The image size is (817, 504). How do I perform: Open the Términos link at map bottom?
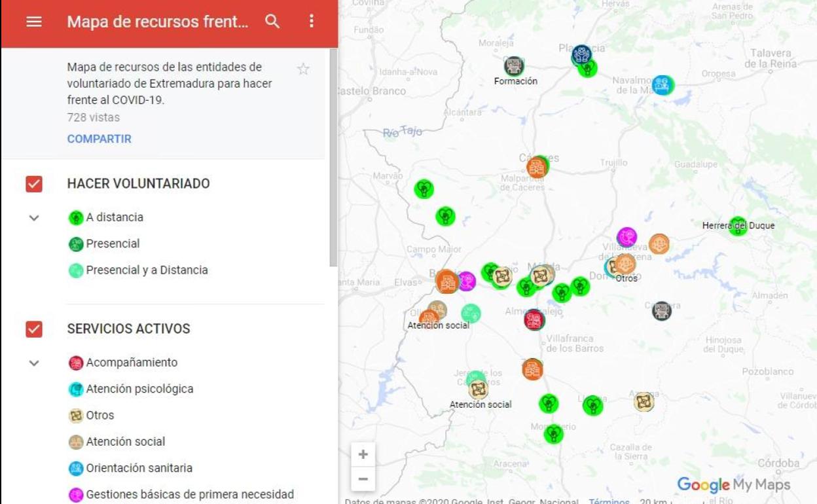[x=609, y=501]
